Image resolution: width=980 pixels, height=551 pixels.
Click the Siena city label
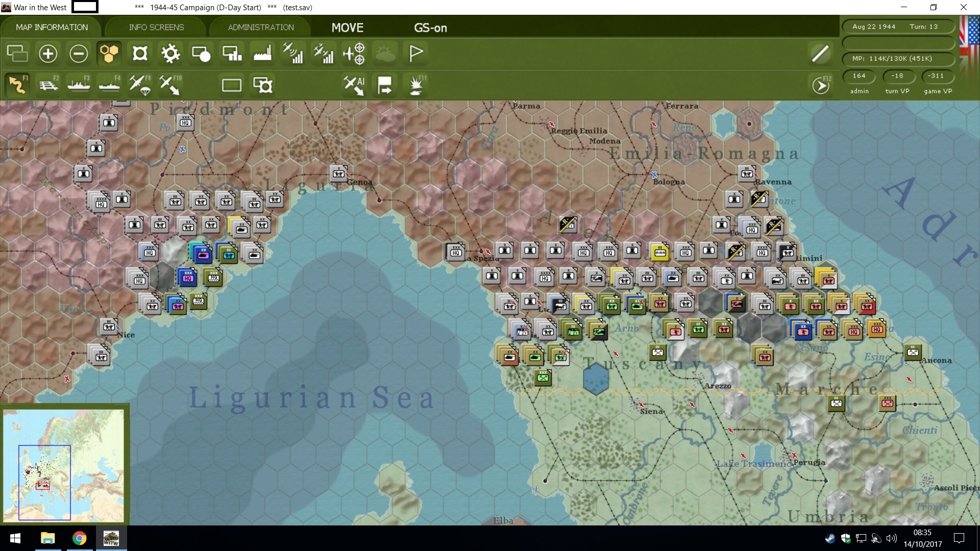tap(652, 411)
